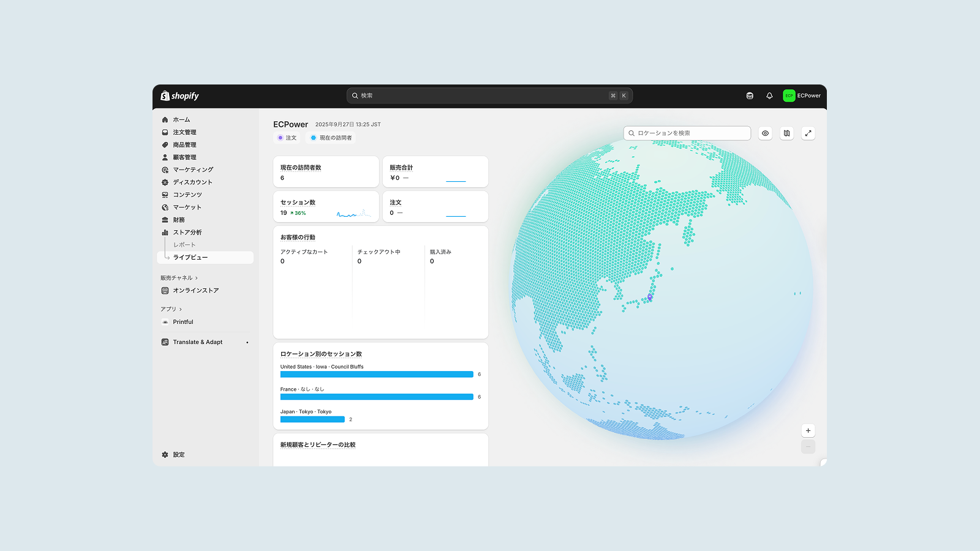Open オンラインストア sales channel

(x=195, y=291)
